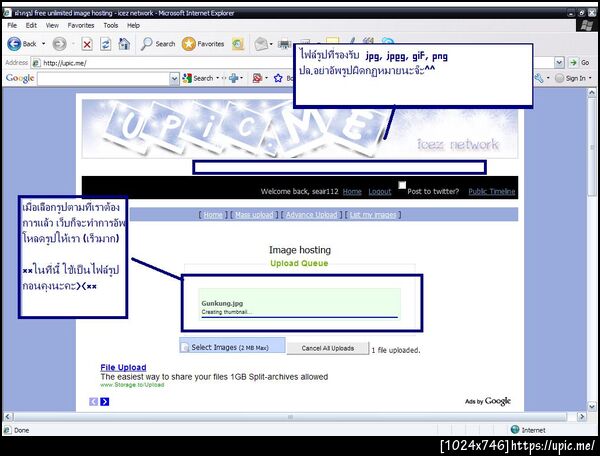This screenshot has height=456, width=600.
Task: Click the Internet zone globe in the status bar
Action: pyautogui.click(x=515, y=430)
